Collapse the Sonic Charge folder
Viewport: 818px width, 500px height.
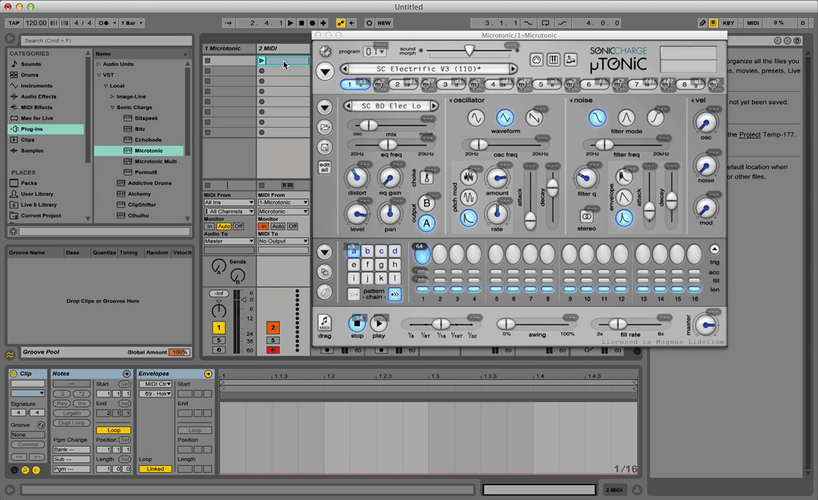point(112,108)
